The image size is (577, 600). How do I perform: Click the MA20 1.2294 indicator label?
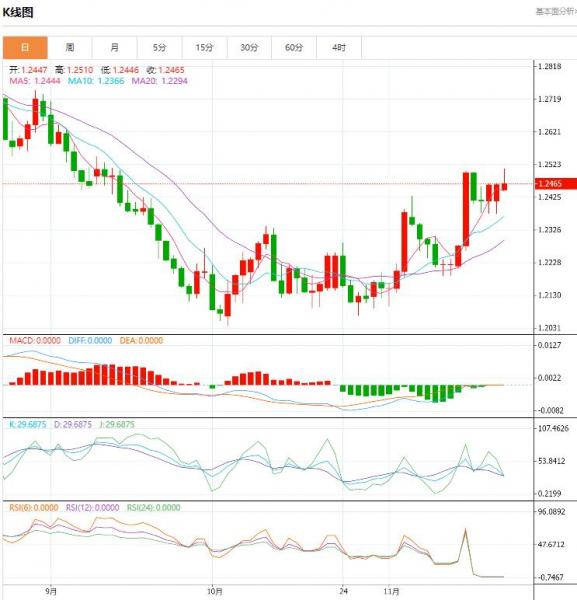(160, 81)
